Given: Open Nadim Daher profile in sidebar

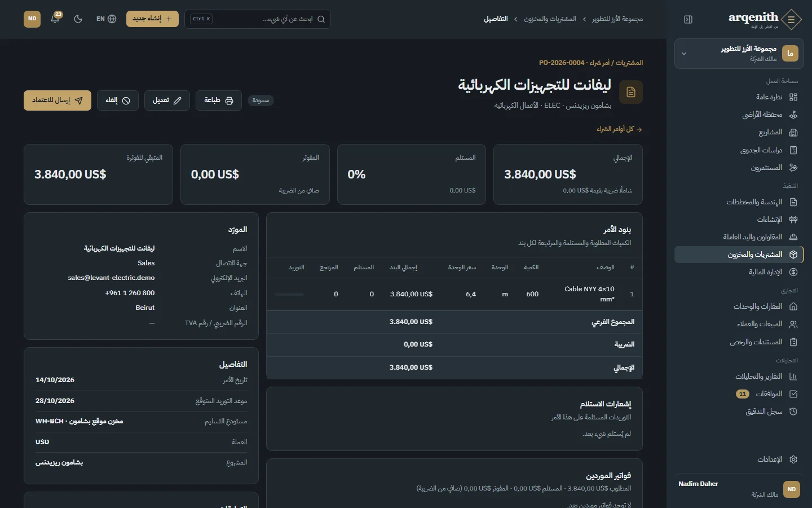Looking at the screenshot, I should coord(739,489).
